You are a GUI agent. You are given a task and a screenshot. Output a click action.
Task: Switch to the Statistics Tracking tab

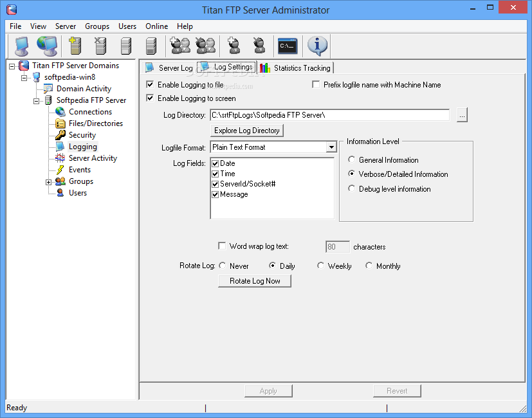click(295, 68)
